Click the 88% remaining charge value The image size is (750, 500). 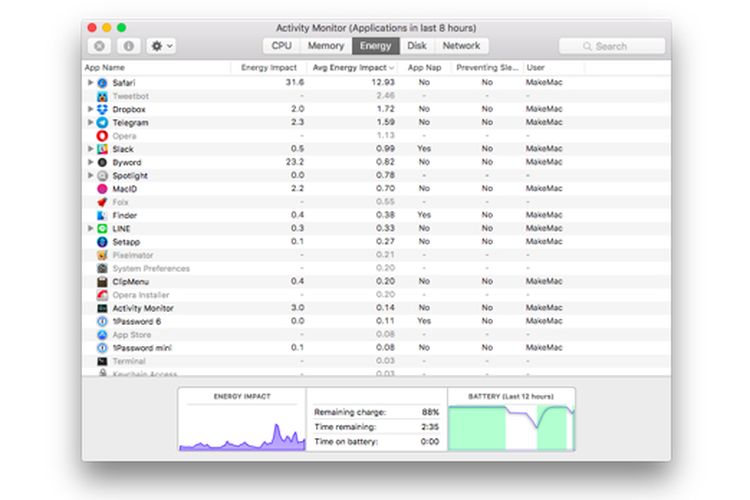(430, 412)
